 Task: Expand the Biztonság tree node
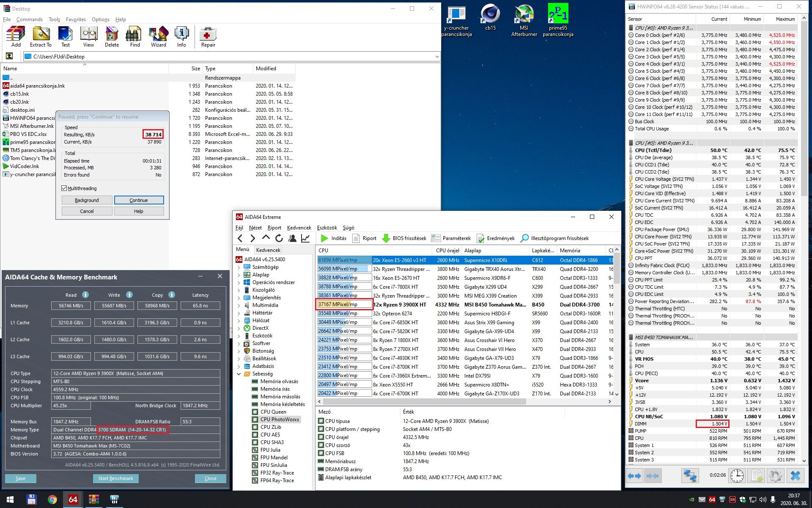click(x=239, y=351)
